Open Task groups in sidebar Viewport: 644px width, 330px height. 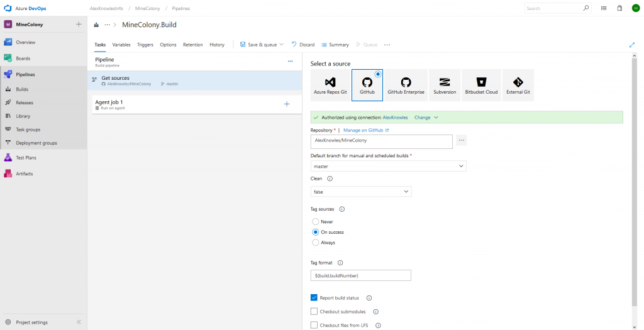[x=28, y=129]
